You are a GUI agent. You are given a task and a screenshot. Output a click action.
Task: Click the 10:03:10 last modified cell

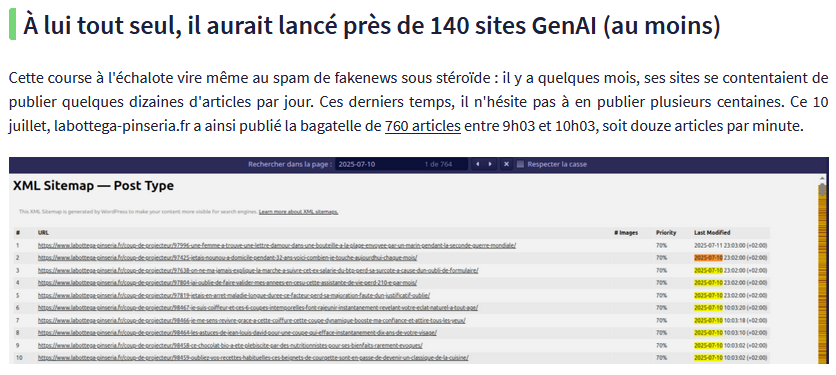730,333
